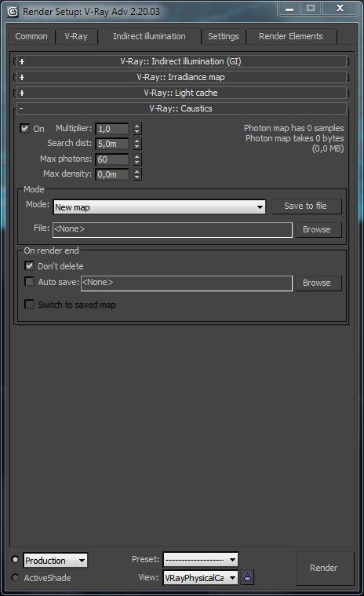364x596 pixels.
Task: Select the Production render mode radio button
Action: pos(15,559)
